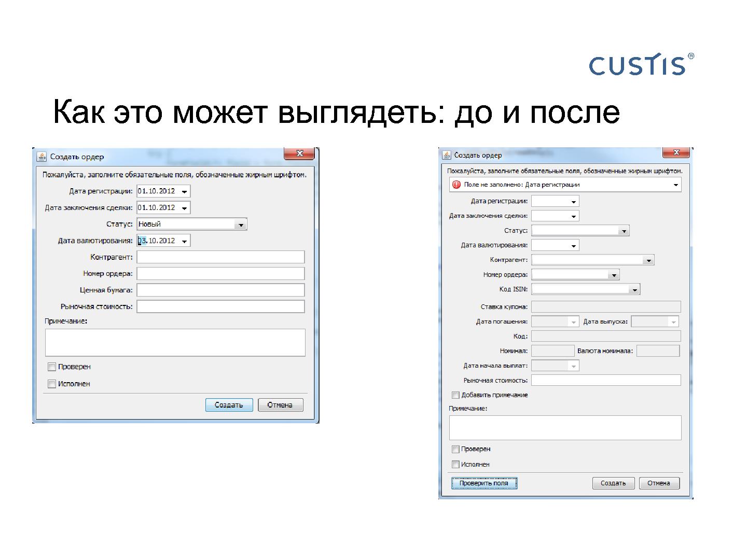Enable Добавить примечание checkbox
The height and width of the screenshot is (560, 747).
[455, 395]
